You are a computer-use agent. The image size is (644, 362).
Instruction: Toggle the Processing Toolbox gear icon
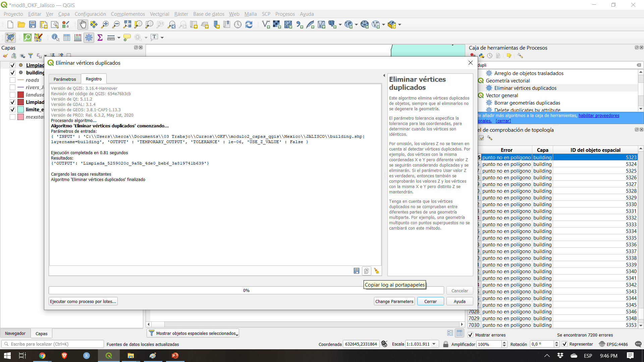click(89, 38)
